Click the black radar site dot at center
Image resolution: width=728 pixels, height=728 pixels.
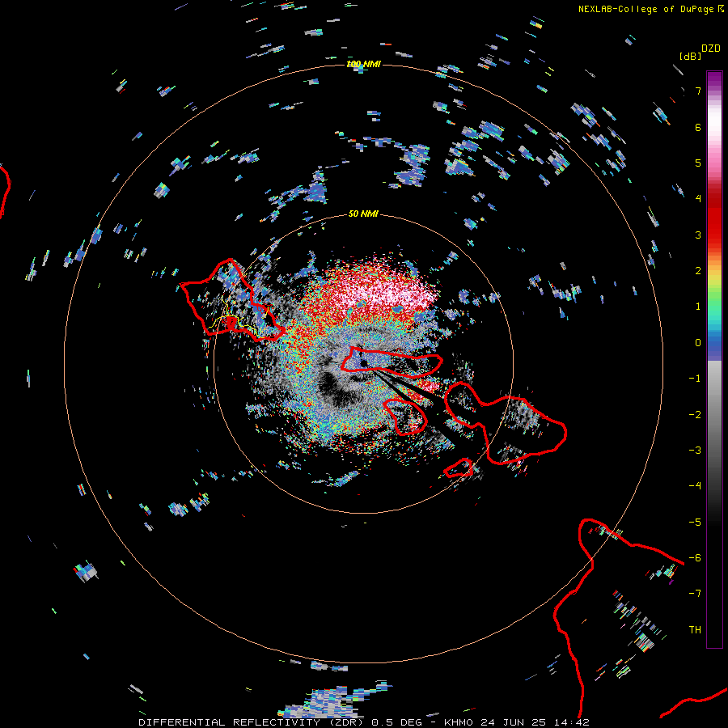364,363
